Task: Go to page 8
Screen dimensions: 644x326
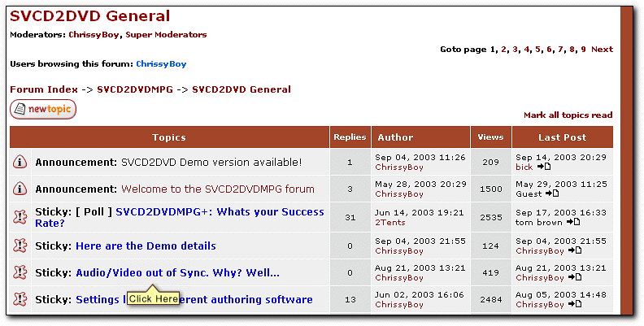Action: [572, 50]
